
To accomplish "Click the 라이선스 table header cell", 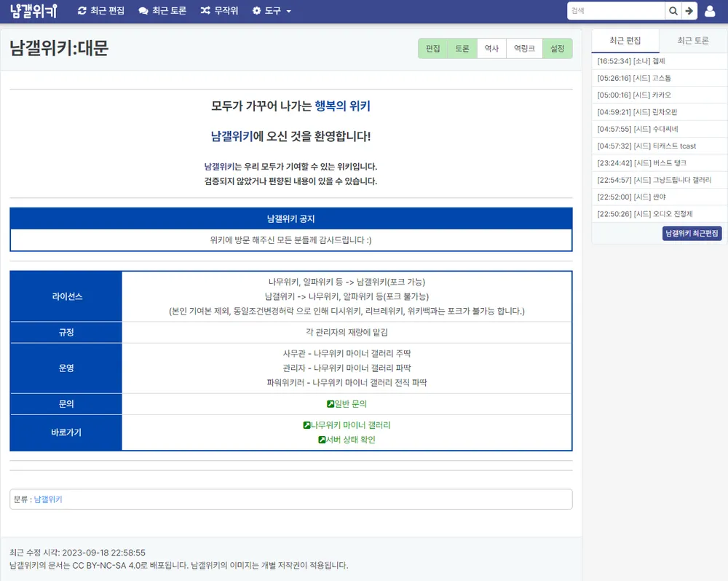I will click(66, 296).
